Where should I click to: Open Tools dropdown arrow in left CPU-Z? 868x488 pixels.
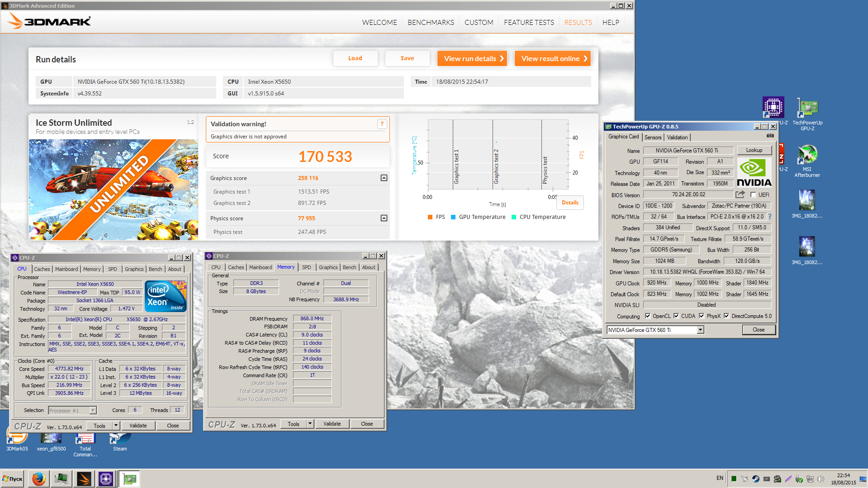point(116,426)
